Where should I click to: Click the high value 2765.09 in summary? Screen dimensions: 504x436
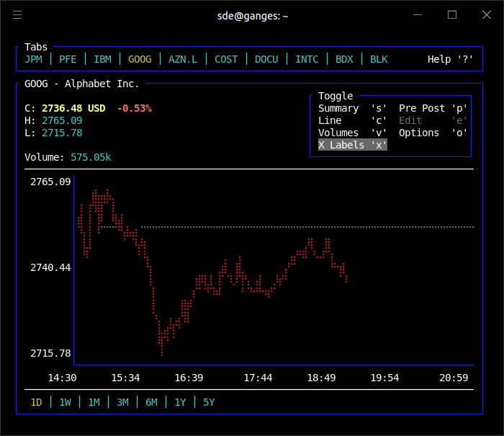(62, 120)
